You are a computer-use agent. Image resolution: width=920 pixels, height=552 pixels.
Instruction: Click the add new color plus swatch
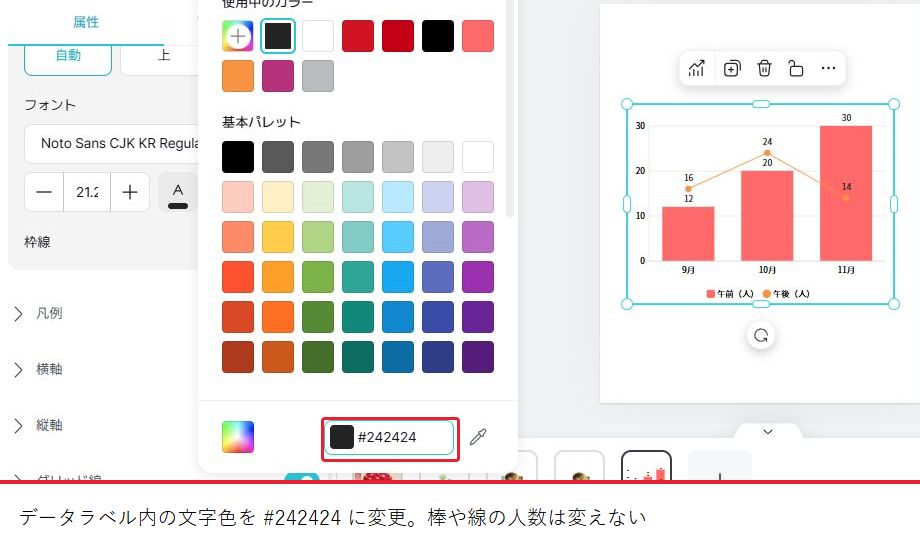tap(238, 36)
